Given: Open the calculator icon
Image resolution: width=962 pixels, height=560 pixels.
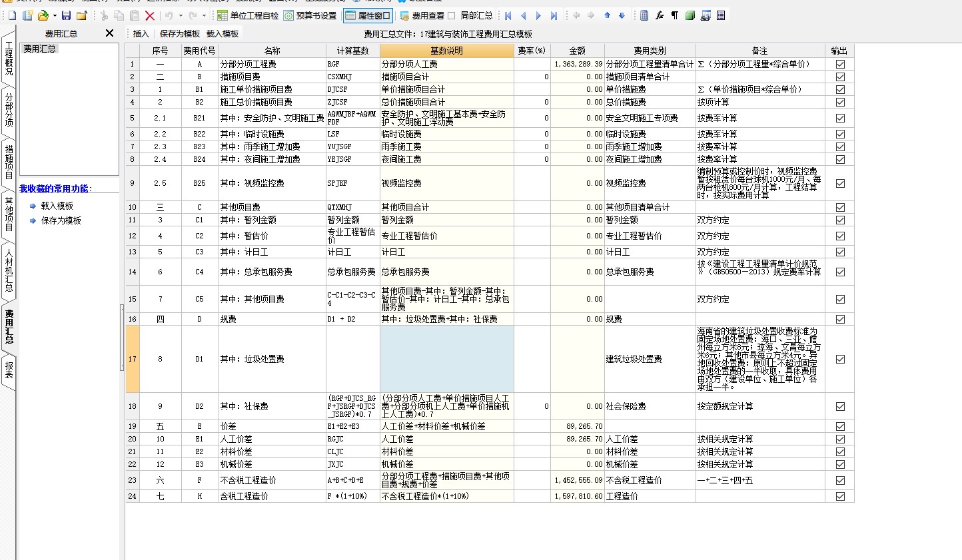Looking at the screenshot, I should pyautogui.click(x=644, y=15).
